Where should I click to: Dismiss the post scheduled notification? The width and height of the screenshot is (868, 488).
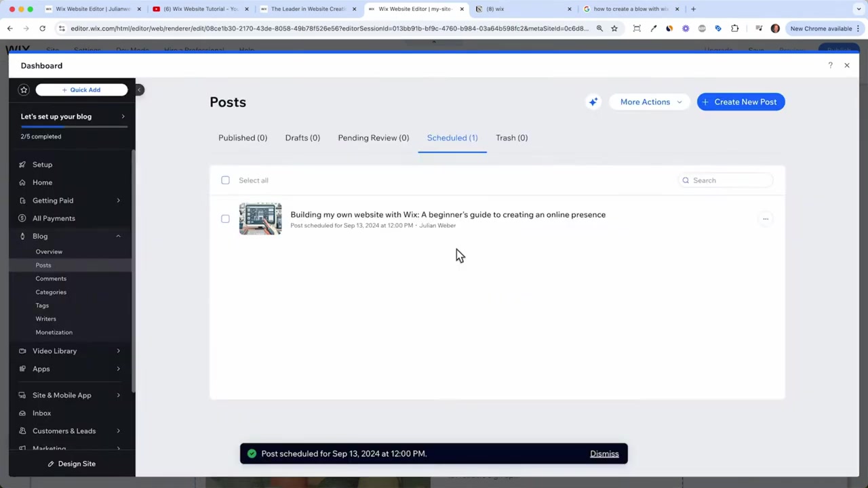604,453
